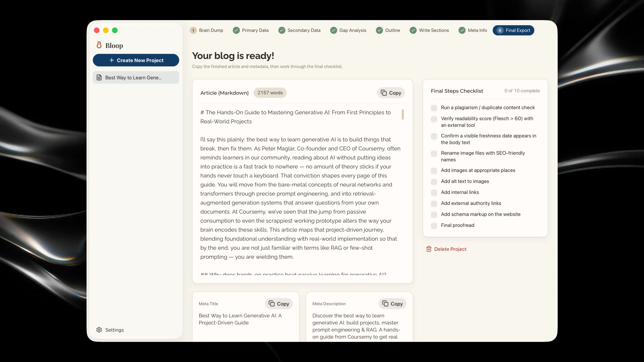Click the green checkmark icon for Secondary Data
Screen dimensions: 644x362
click(282, 30)
